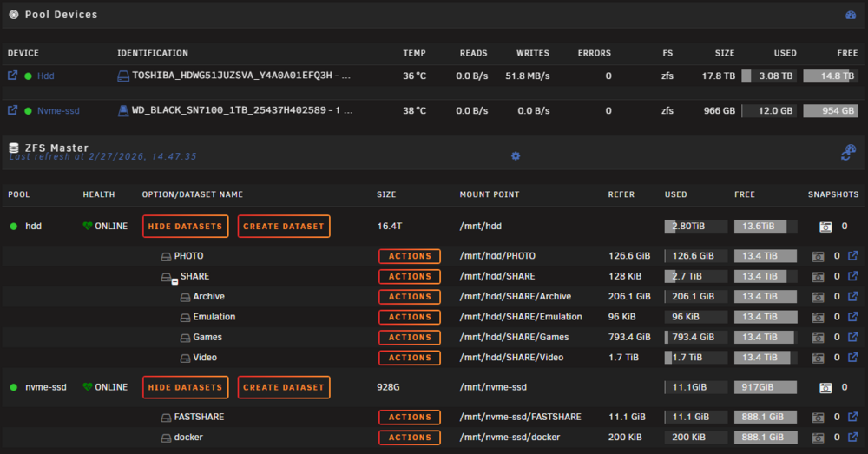Open Actions menu for FASTSHARE dataset

pyautogui.click(x=410, y=417)
